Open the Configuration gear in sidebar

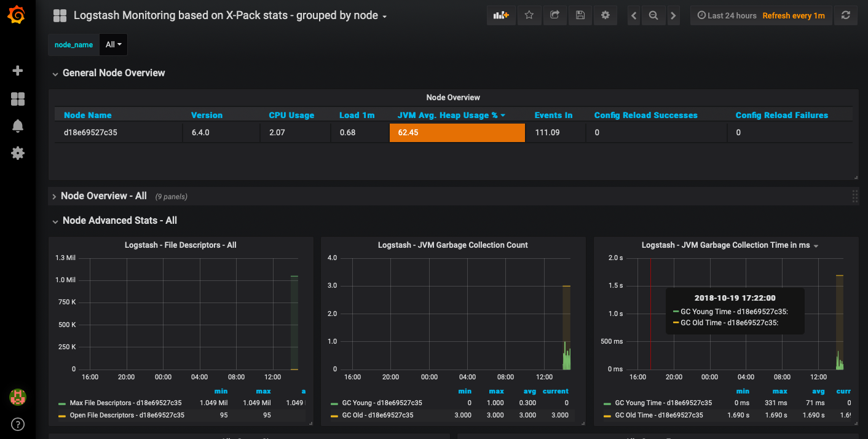[x=18, y=153]
